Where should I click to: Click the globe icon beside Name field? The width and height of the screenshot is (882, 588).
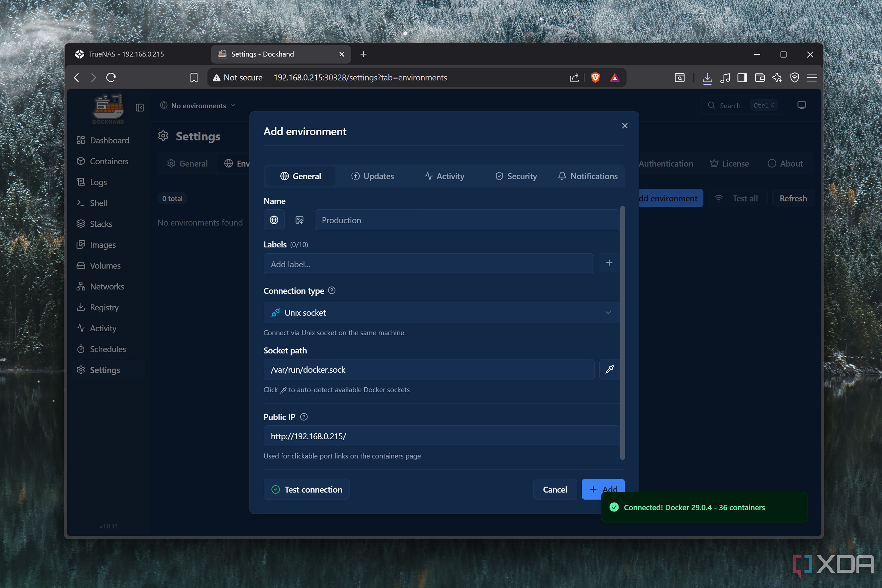coord(274,220)
